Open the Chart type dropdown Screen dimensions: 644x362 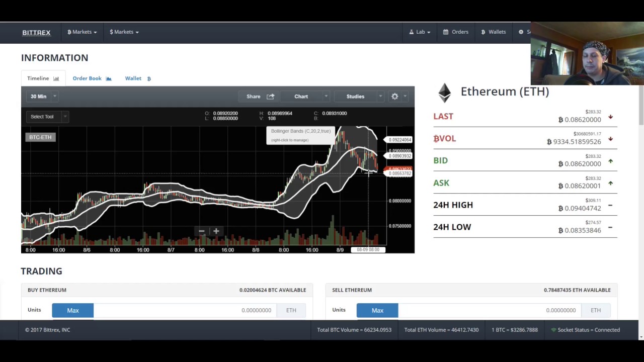tap(306, 97)
